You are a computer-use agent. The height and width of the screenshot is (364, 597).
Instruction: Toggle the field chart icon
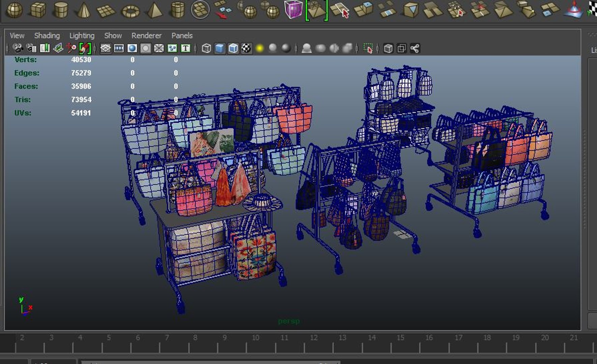tap(159, 48)
